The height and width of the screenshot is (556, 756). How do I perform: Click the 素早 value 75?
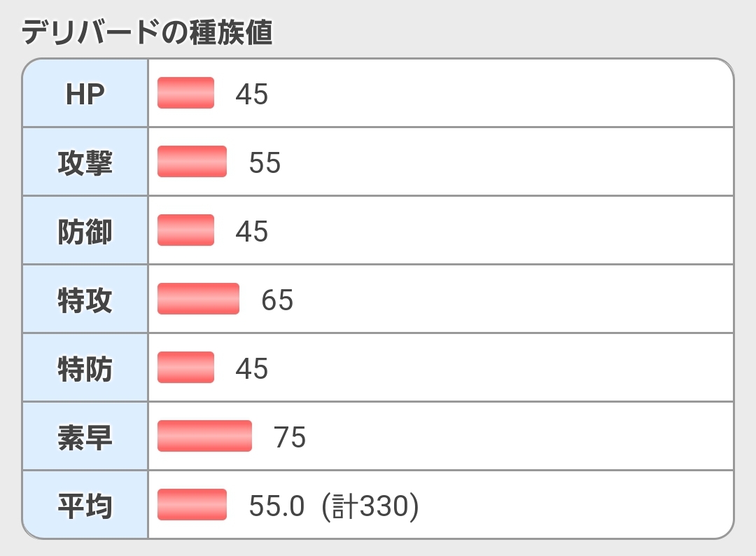point(290,437)
